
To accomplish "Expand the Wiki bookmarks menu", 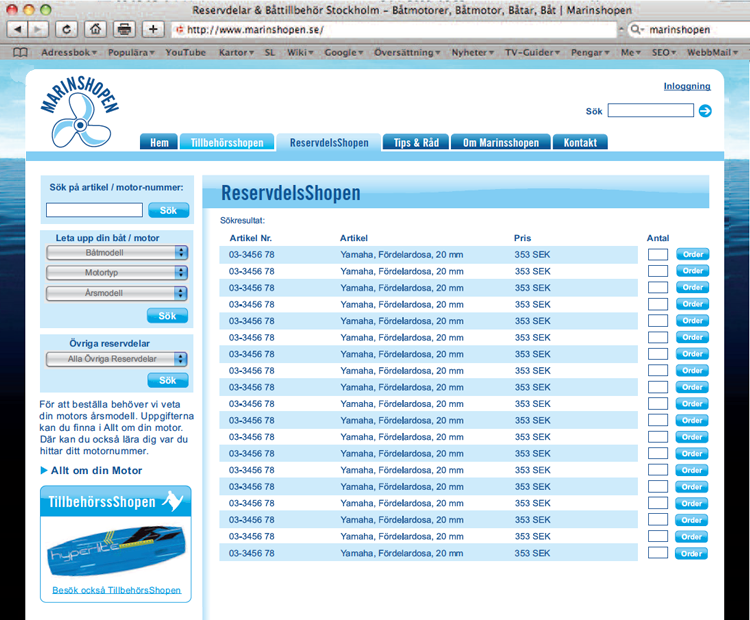I will pos(300,52).
